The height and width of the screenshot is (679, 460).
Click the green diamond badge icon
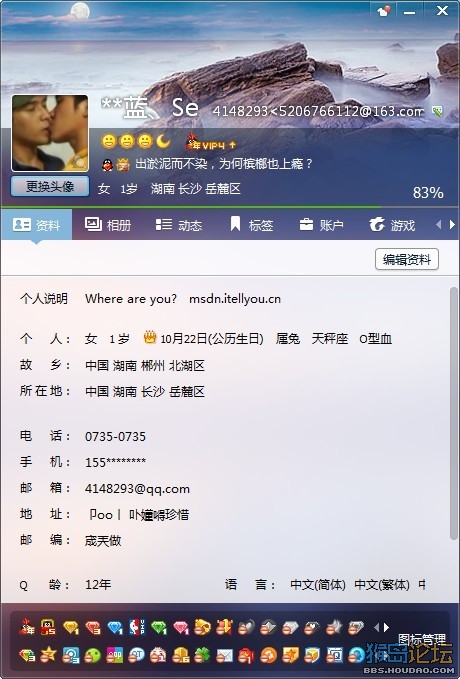coord(159,627)
